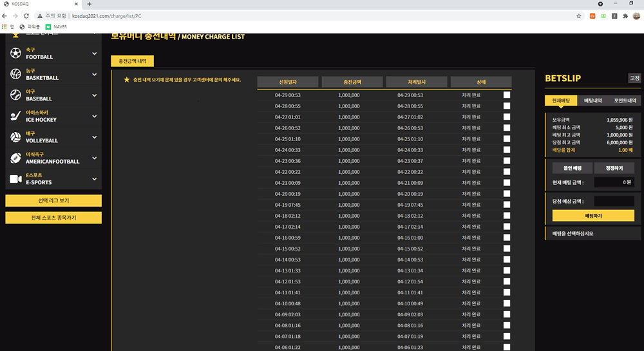
Task: Check the box for 04-19 07:45 row
Action: click(x=507, y=205)
